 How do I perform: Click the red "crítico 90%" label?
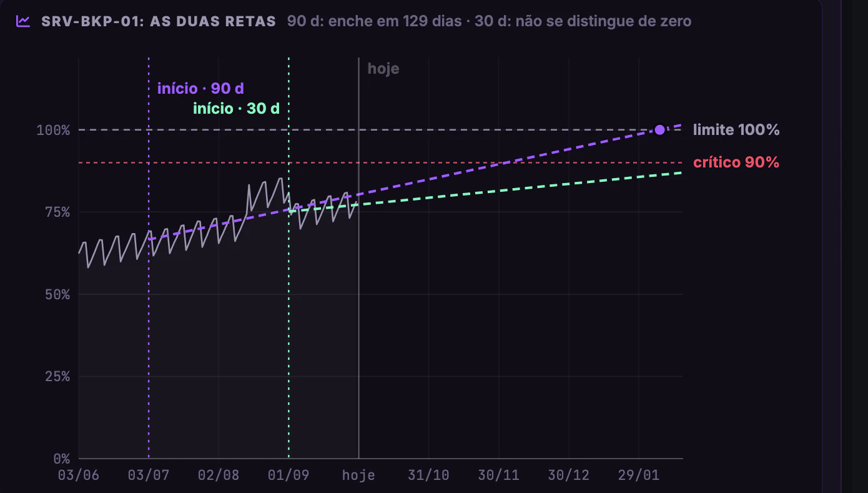736,162
